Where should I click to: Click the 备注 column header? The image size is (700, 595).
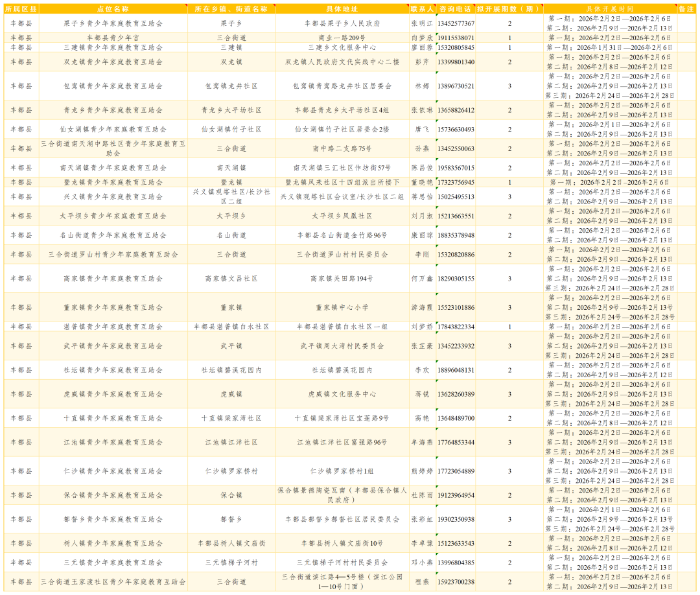686,9
